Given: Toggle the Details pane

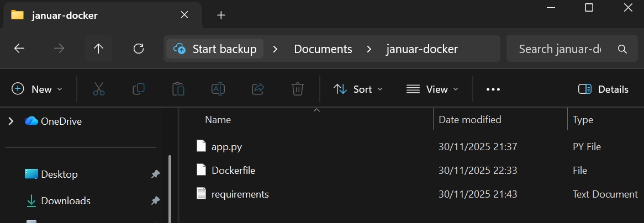Looking at the screenshot, I should click(x=603, y=89).
